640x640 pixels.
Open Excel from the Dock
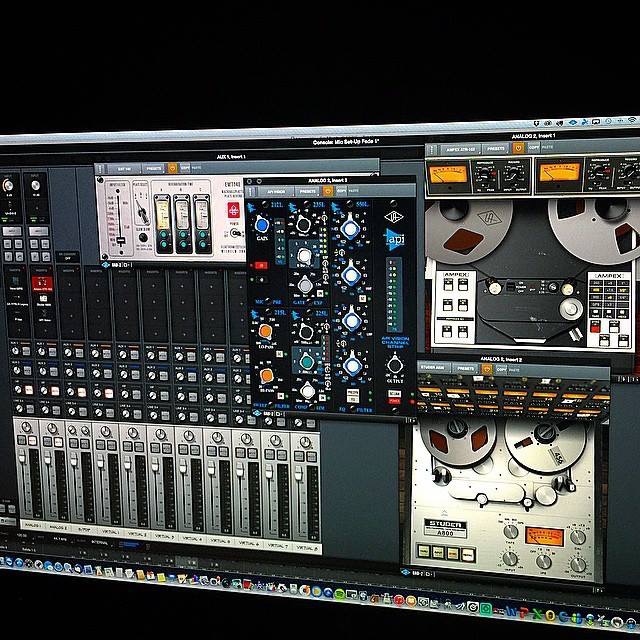click(537, 613)
